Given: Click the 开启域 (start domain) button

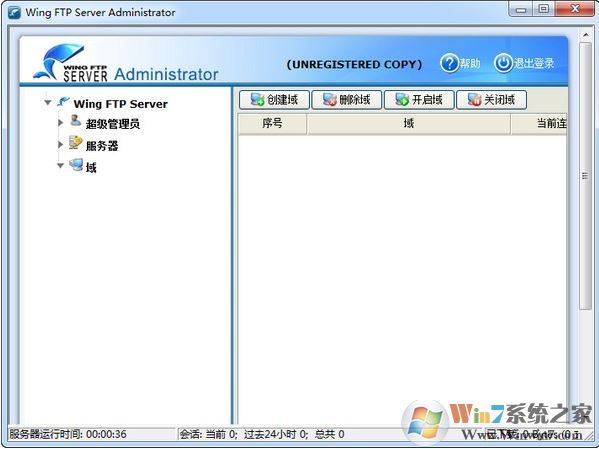Looking at the screenshot, I should coord(419,100).
